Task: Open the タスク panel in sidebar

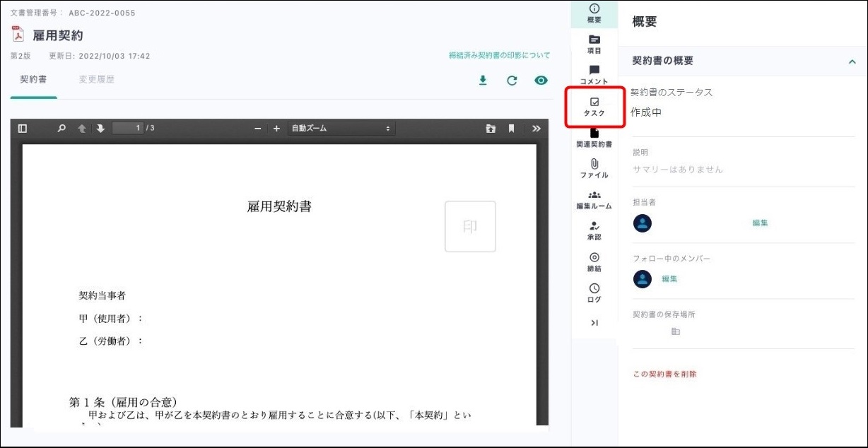Action: coord(594,107)
